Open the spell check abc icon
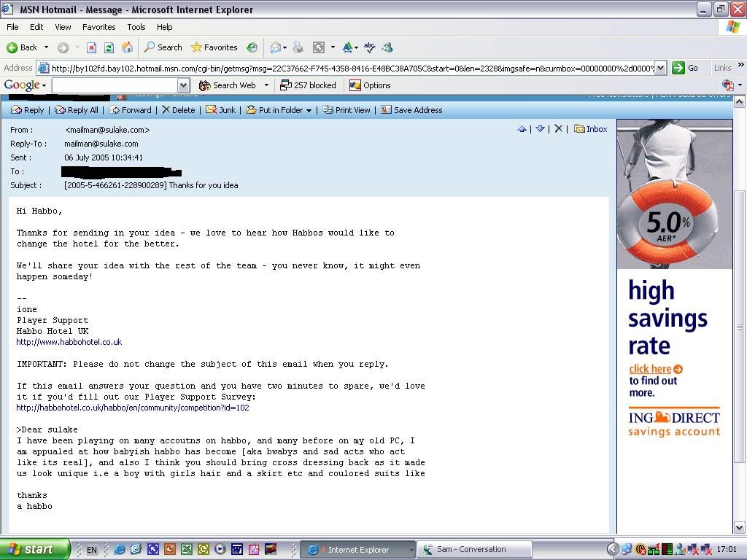 pos(369,47)
